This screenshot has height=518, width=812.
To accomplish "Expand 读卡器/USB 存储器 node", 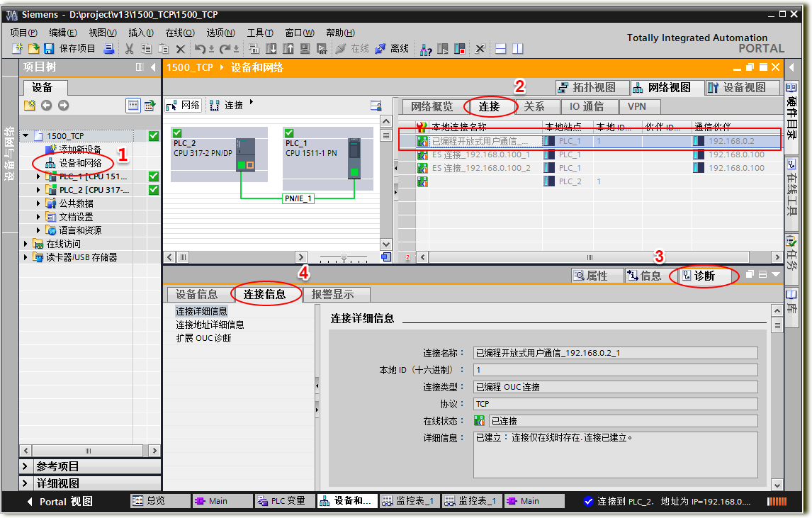I will click(x=25, y=257).
